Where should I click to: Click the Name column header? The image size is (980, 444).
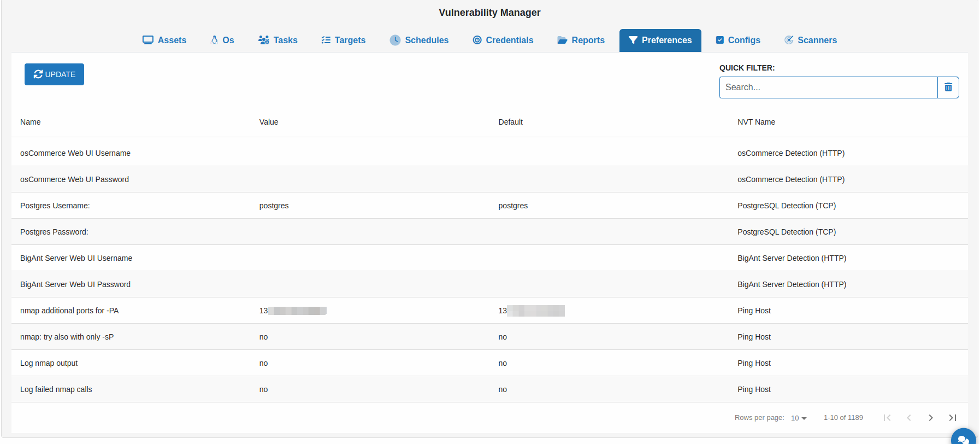(x=31, y=122)
